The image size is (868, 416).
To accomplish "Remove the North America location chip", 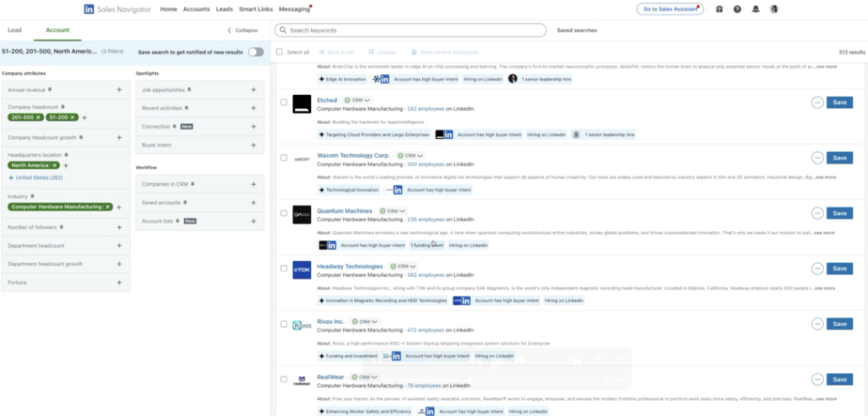I will [x=55, y=165].
